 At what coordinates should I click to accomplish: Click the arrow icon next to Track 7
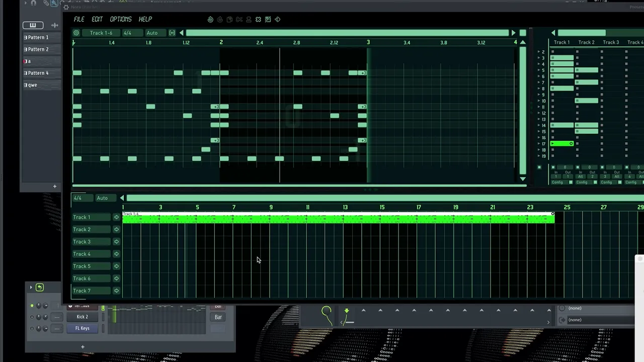pos(117,291)
